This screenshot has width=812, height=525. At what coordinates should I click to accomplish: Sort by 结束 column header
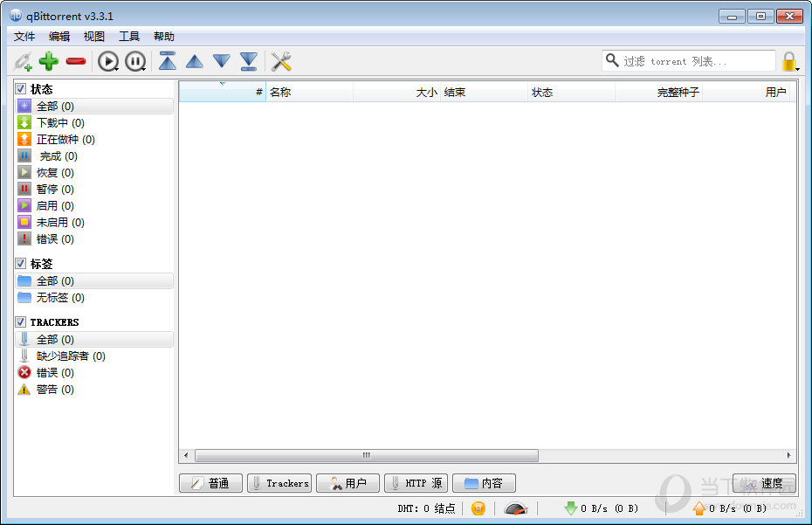[x=485, y=93]
